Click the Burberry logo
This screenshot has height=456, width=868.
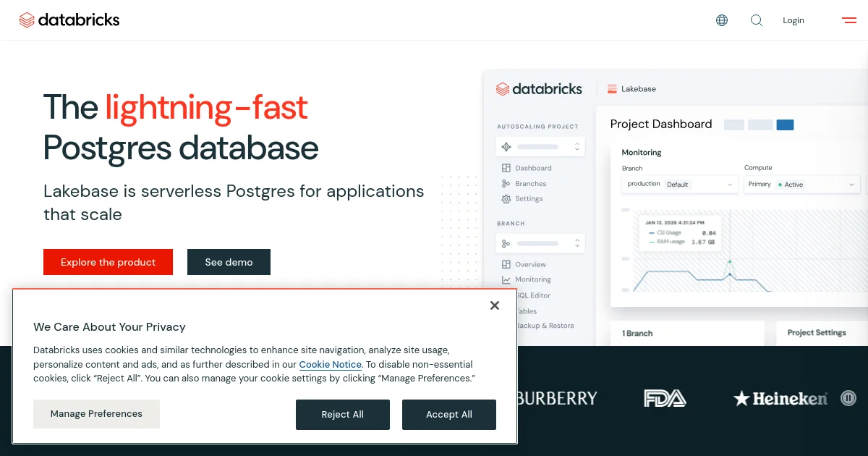click(x=558, y=398)
